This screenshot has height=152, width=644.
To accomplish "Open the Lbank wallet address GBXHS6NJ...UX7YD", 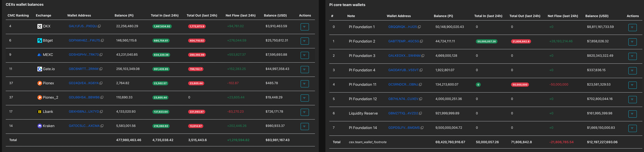I will point(84,112).
